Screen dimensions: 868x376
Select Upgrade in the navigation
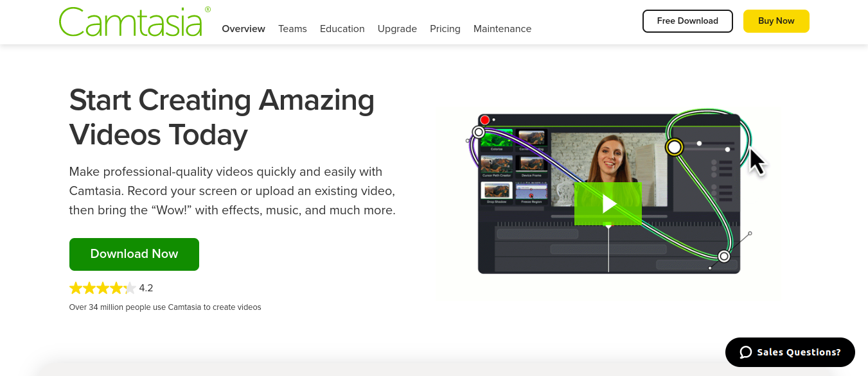point(397,29)
